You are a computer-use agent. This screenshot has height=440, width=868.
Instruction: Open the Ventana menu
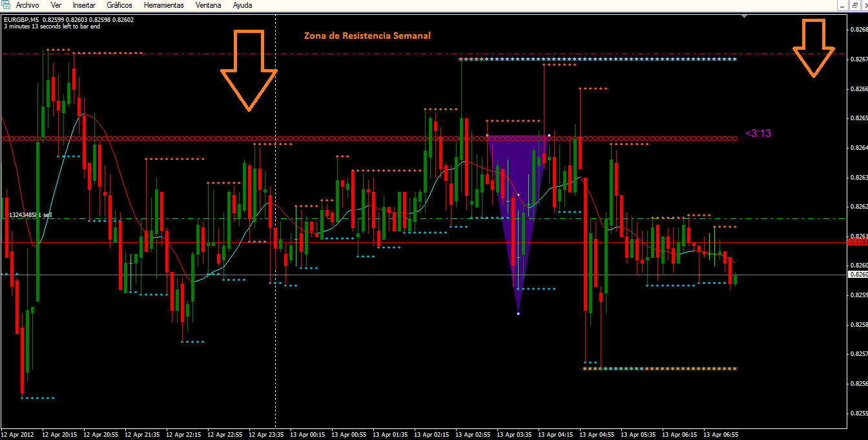pyautogui.click(x=208, y=5)
